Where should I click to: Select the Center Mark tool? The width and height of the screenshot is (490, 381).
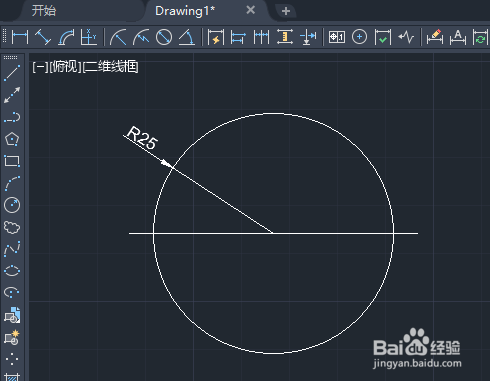tap(359, 37)
